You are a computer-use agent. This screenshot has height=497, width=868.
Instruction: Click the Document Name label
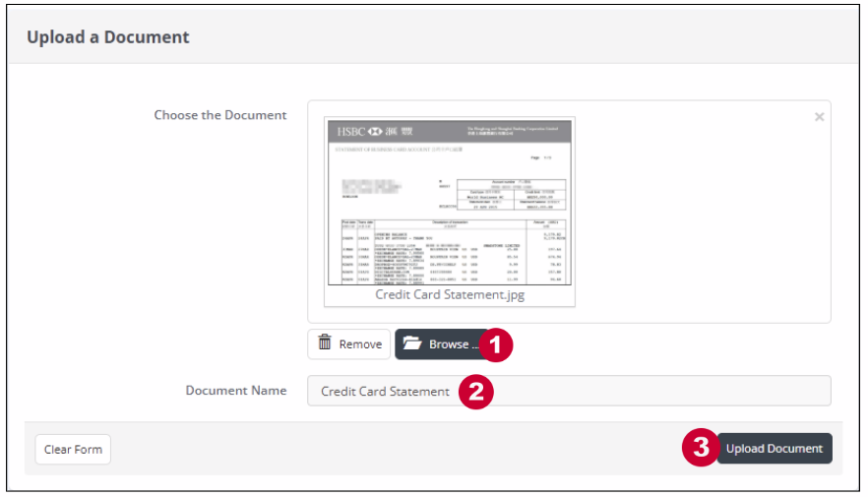pos(236,391)
